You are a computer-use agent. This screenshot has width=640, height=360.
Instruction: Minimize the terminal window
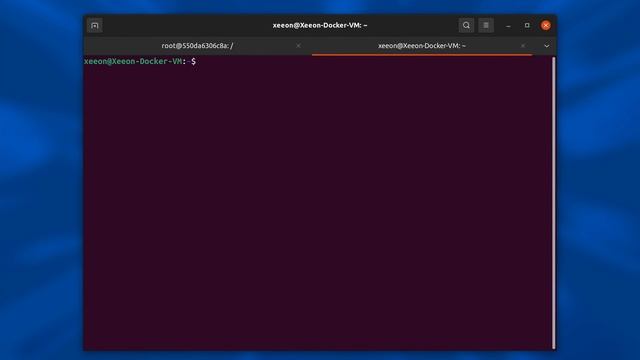coord(508,25)
